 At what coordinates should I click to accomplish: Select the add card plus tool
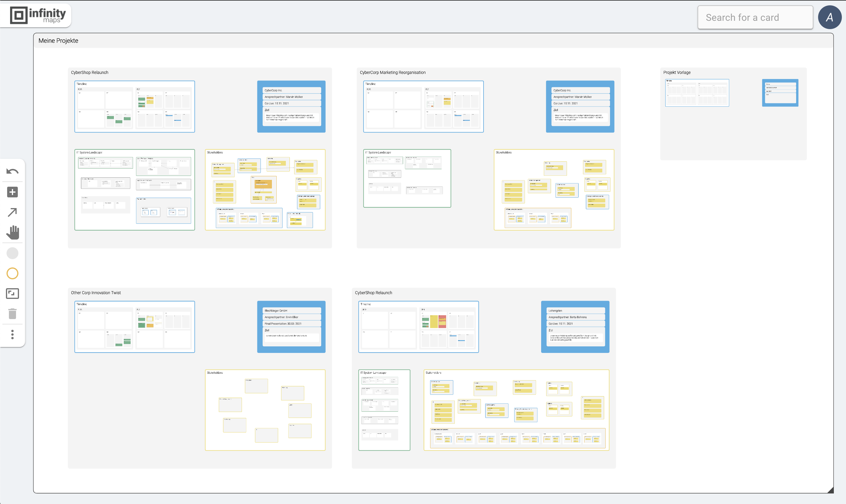(12, 192)
